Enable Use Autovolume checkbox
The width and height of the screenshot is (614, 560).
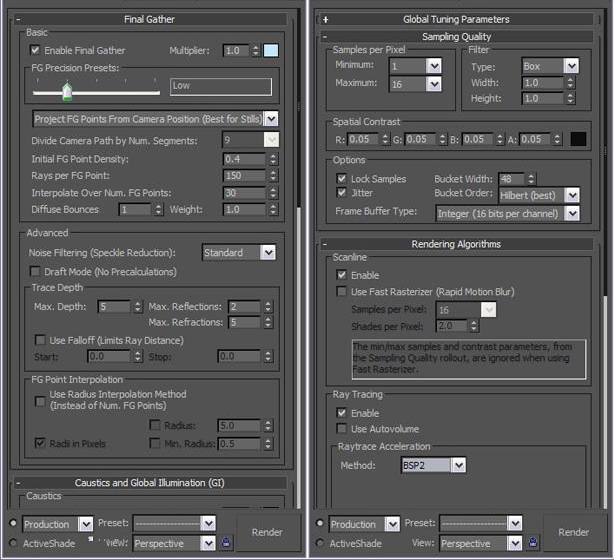[341, 429]
